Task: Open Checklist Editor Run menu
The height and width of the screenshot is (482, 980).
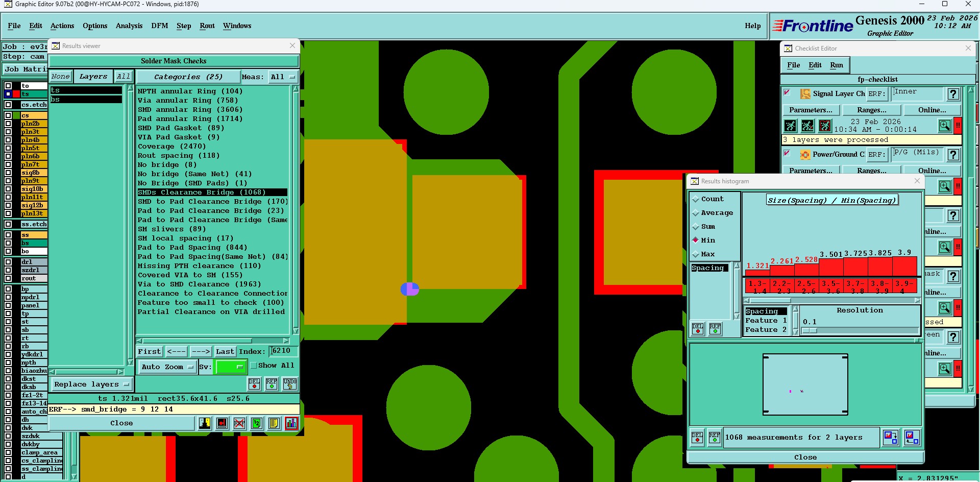Action: click(837, 65)
